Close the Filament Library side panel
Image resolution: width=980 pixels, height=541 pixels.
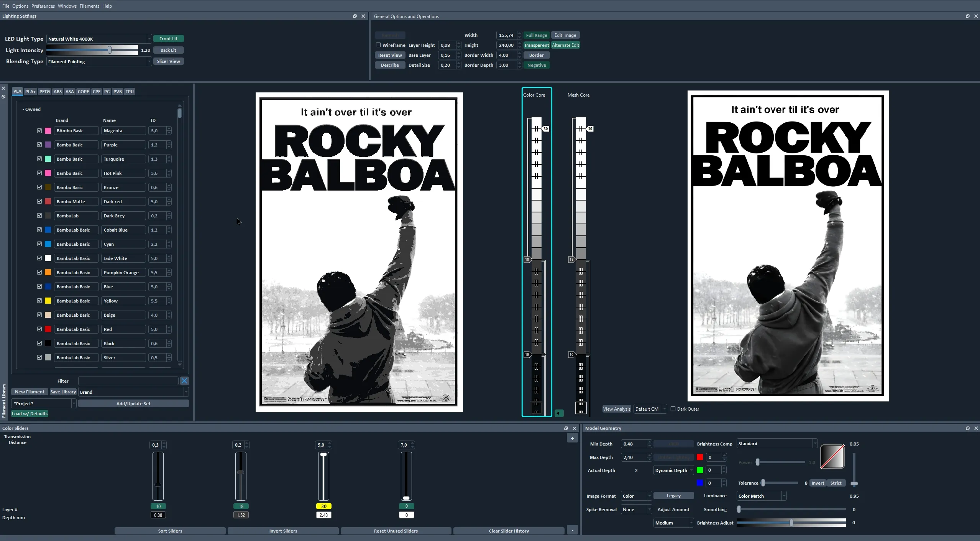pyautogui.click(x=3, y=88)
